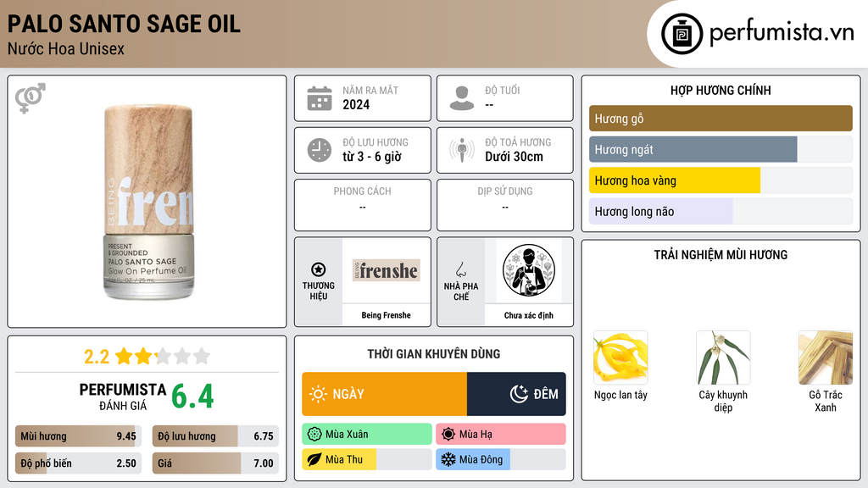Click the 6.4 Perfumista score
This screenshot has width=868, height=488.
coord(192,396)
